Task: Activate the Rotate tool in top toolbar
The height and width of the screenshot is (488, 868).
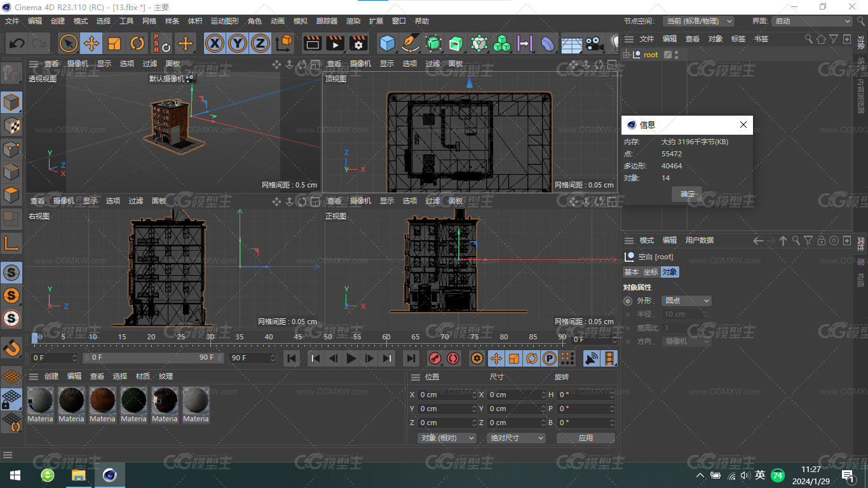Action: (x=137, y=43)
